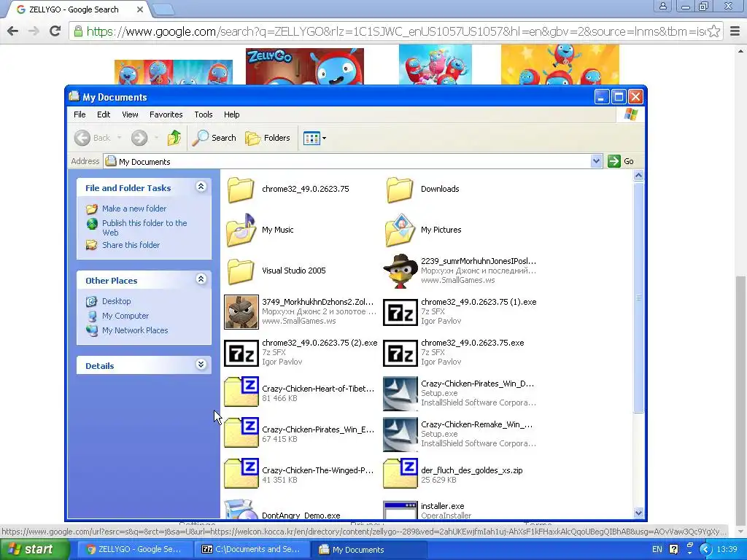Click the file list scrollbar down arrow
This screenshot has width=747, height=560.
[638, 513]
